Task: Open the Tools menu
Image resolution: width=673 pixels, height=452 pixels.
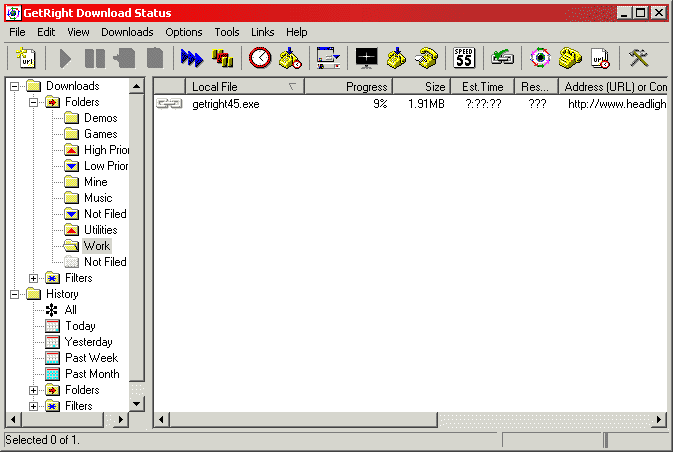Action: coord(227,32)
